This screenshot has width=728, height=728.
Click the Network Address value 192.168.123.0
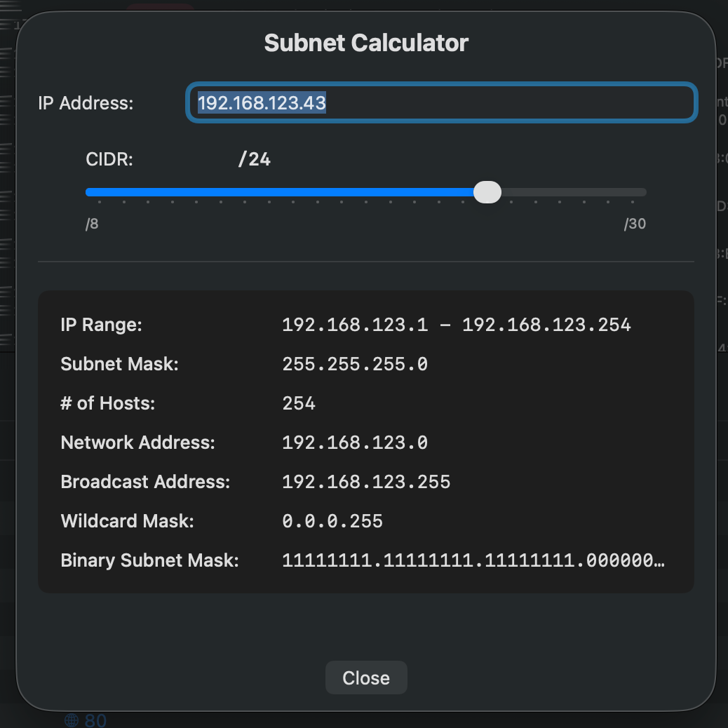tap(355, 443)
